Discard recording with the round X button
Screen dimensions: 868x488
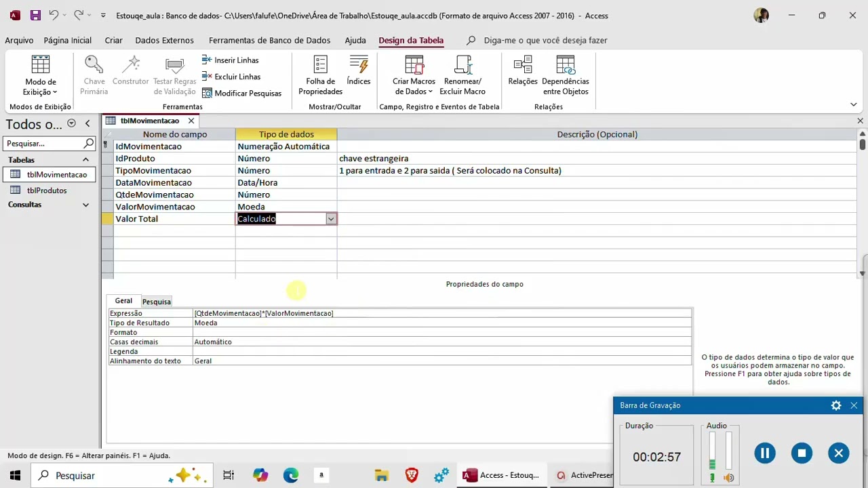coord(839,453)
